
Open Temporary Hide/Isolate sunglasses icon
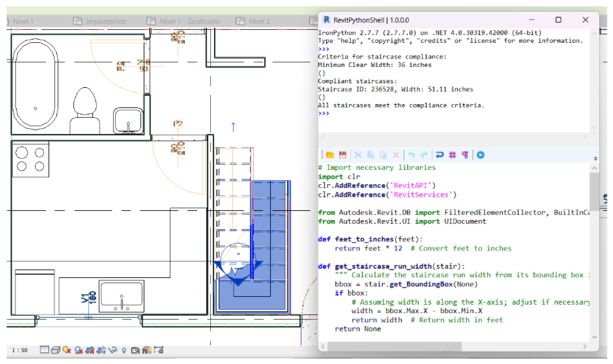(113, 350)
